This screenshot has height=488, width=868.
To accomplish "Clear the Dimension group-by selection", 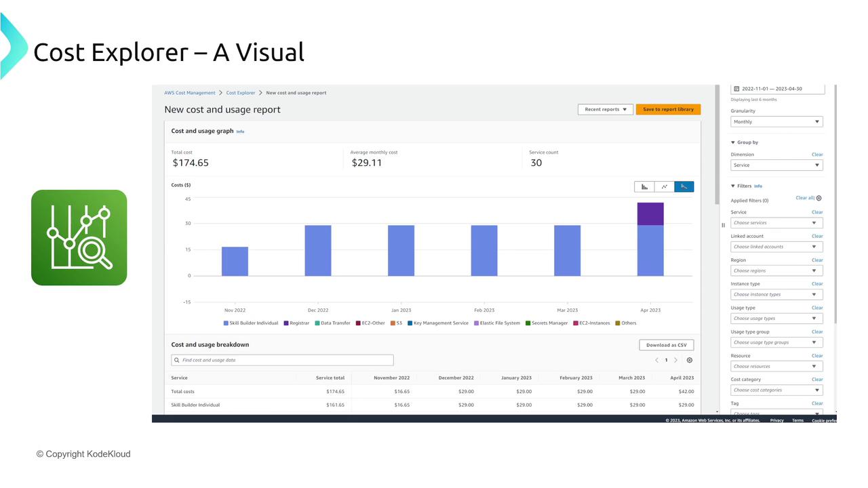I will point(817,155).
